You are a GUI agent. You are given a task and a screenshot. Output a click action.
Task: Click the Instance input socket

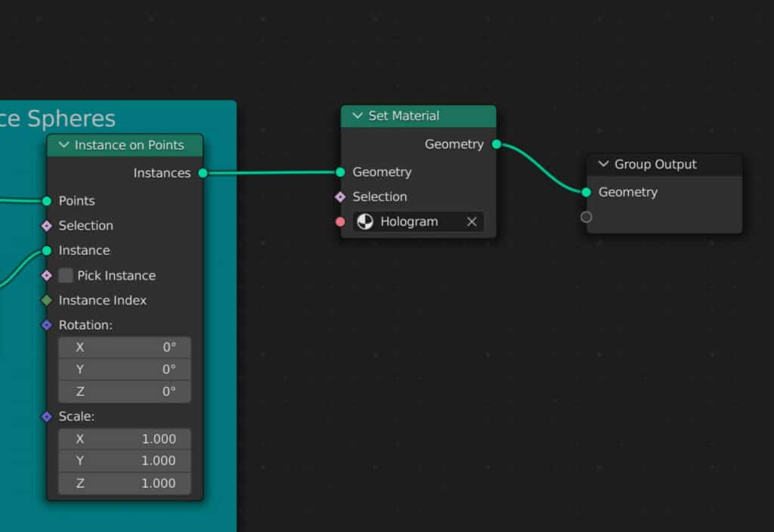47,251
